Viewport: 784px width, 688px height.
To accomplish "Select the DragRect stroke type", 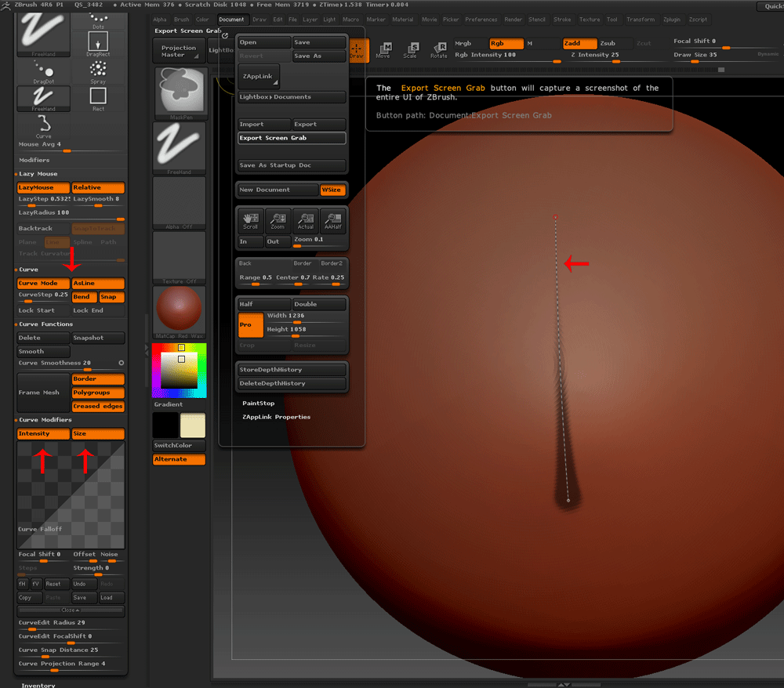I will pos(98,44).
